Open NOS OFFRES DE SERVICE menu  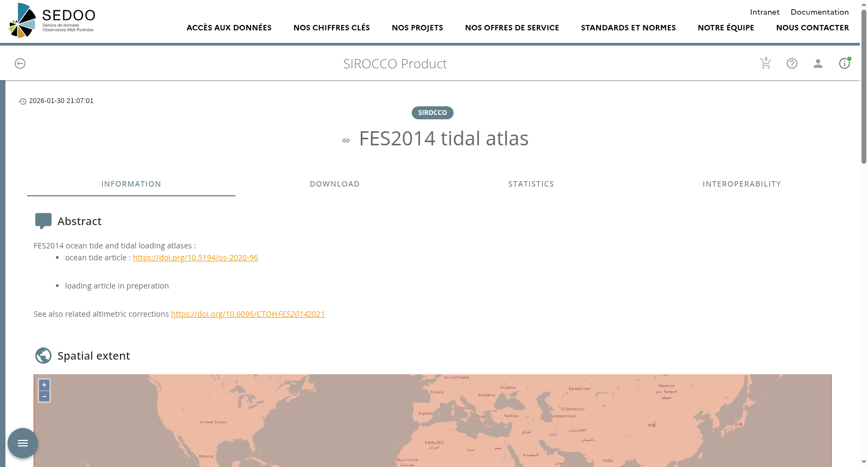(512, 28)
